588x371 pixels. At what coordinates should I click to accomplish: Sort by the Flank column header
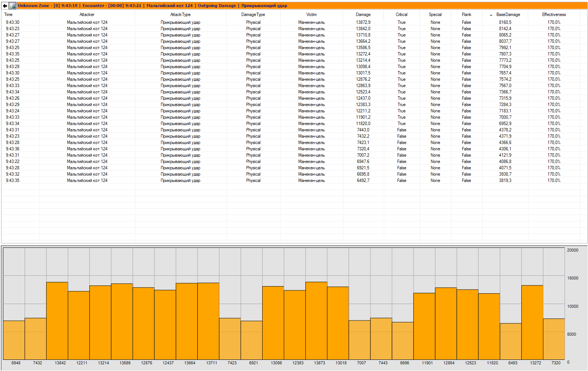click(466, 15)
